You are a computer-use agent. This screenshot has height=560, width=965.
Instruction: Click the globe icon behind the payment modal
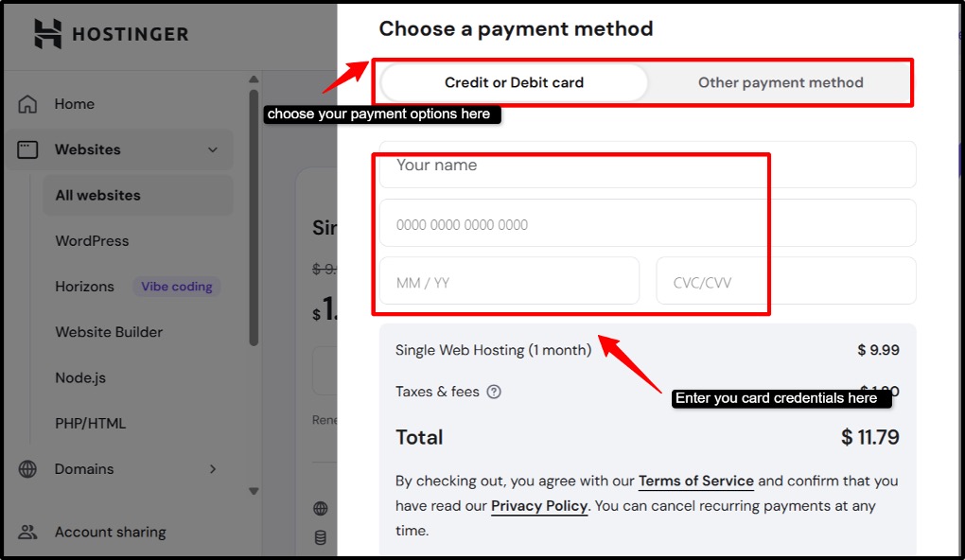[x=319, y=507]
